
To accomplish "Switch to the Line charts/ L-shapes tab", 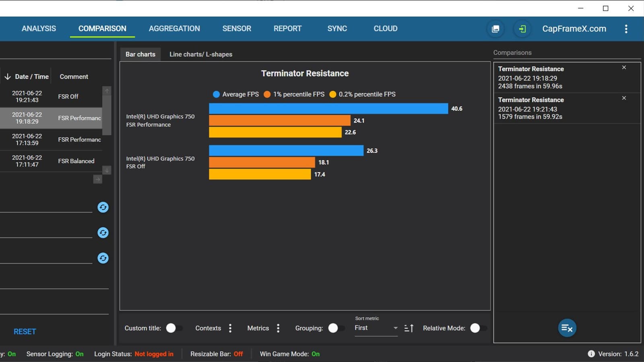I will (x=200, y=54).
